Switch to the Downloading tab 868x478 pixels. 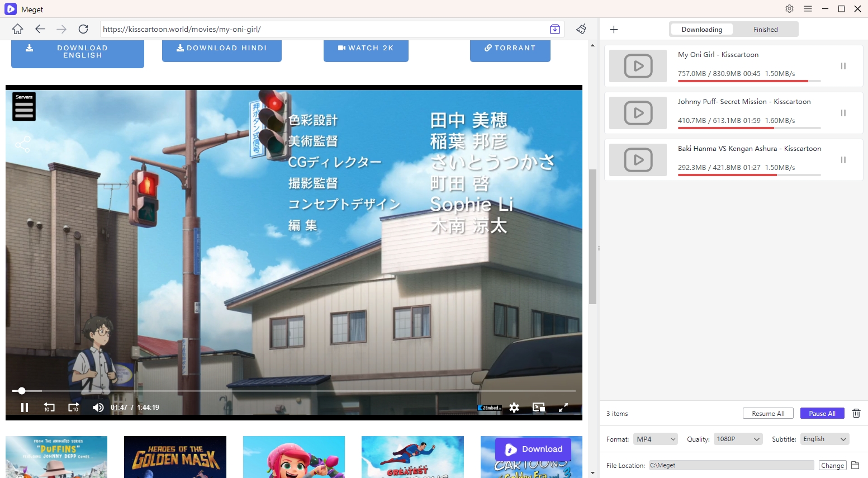pyautogui.click(x=702, y=30)
